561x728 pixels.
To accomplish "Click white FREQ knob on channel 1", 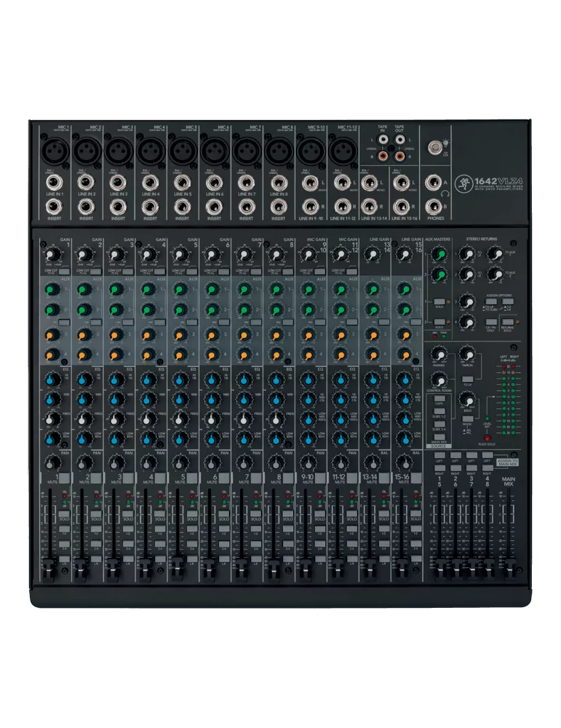I will coord(52,419).
